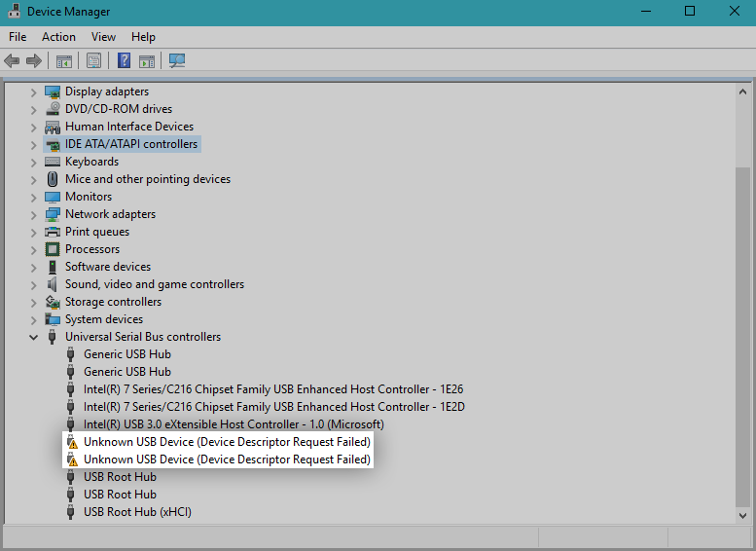Screen dimensions: 756x551
Task: Click the Human Interface Devices icon
Action: pyautogui.click(x=53, y=127)
